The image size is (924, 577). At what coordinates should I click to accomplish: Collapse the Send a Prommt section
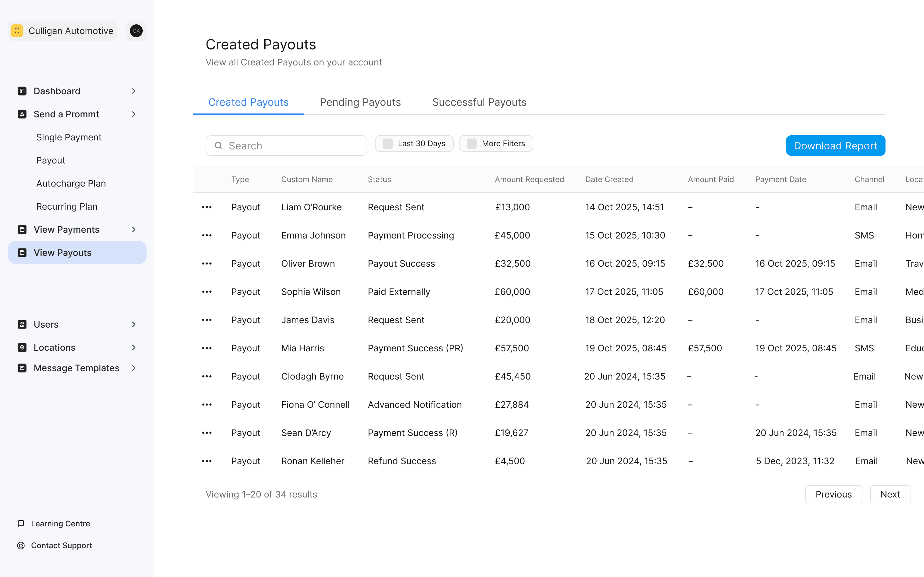(134, 114)
